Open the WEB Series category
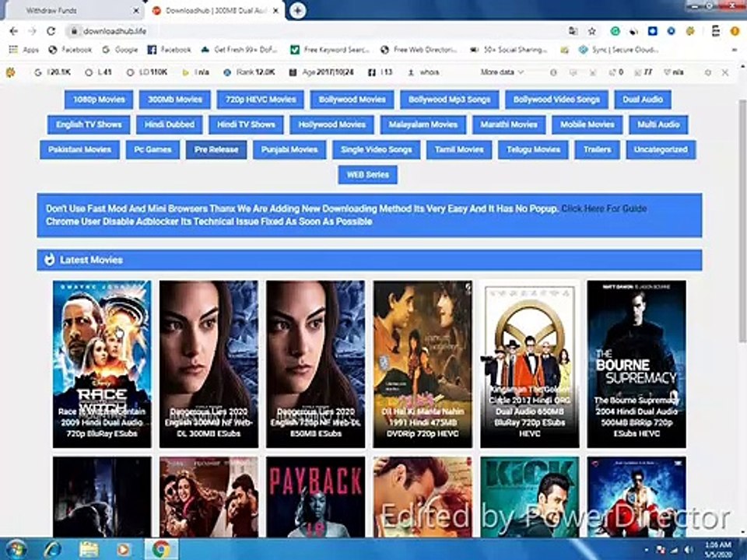747x560 pixels. click(x=368, y=175)
